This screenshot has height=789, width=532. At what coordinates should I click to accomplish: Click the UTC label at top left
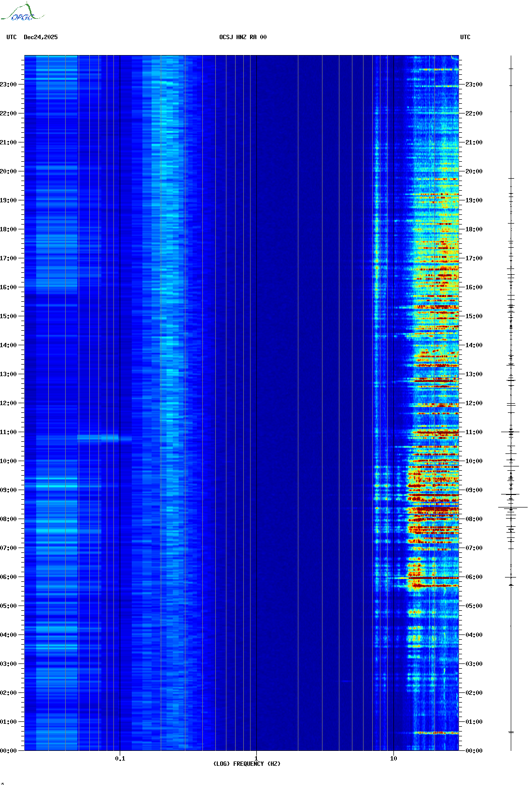point(12,37)
